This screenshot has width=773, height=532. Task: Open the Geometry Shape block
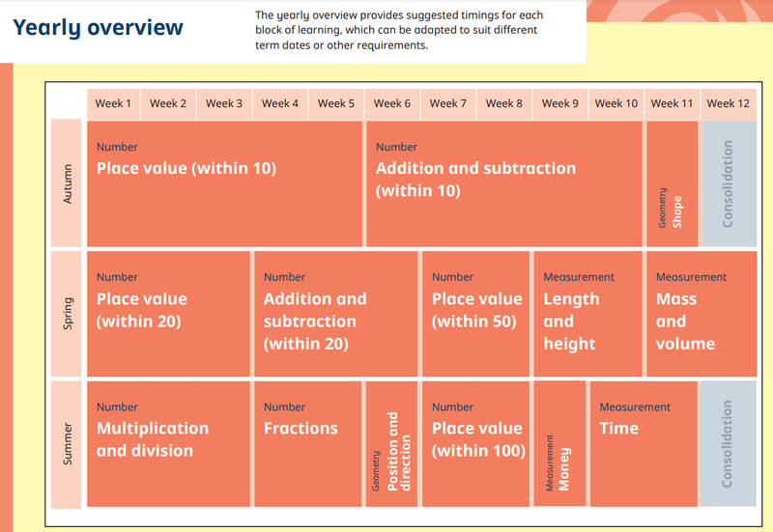coord(672,183)
